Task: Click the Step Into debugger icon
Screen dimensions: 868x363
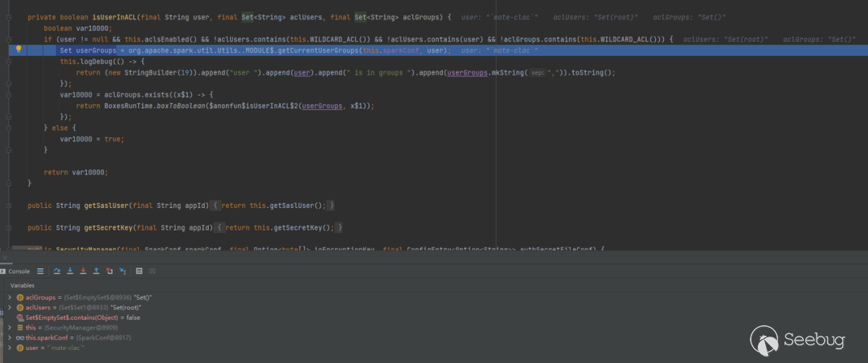Action: [70, 271]
